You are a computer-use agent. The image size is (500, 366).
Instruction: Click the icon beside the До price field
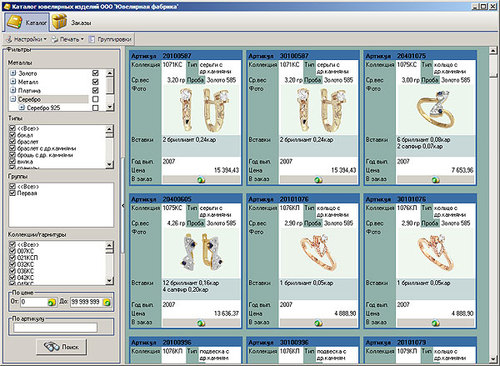(107, 302)
